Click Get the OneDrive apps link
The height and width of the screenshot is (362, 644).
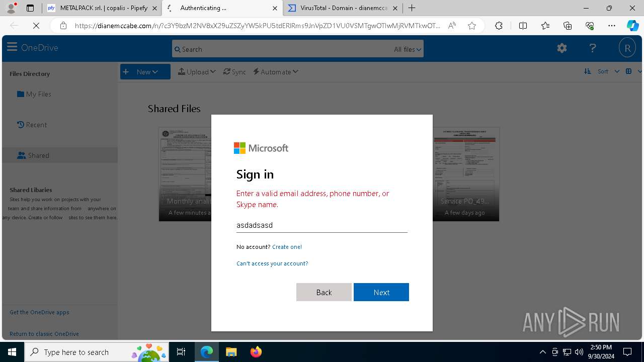(39, 312)
